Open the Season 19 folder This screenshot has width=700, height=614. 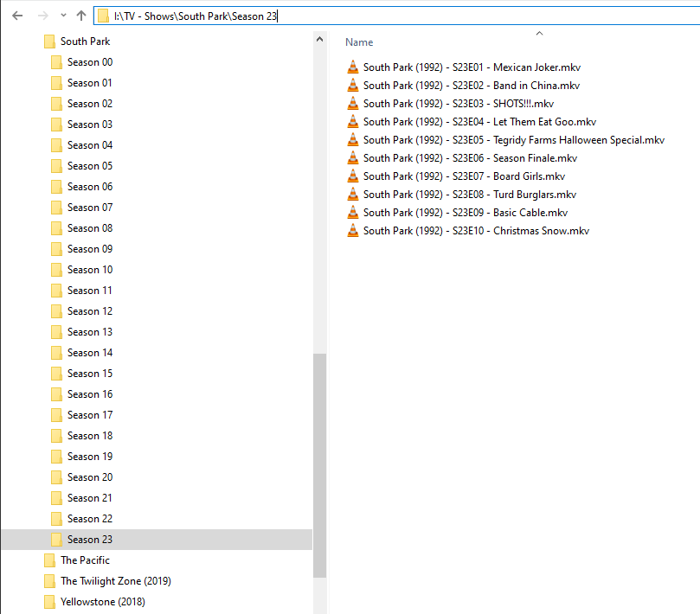click(90, 457)
